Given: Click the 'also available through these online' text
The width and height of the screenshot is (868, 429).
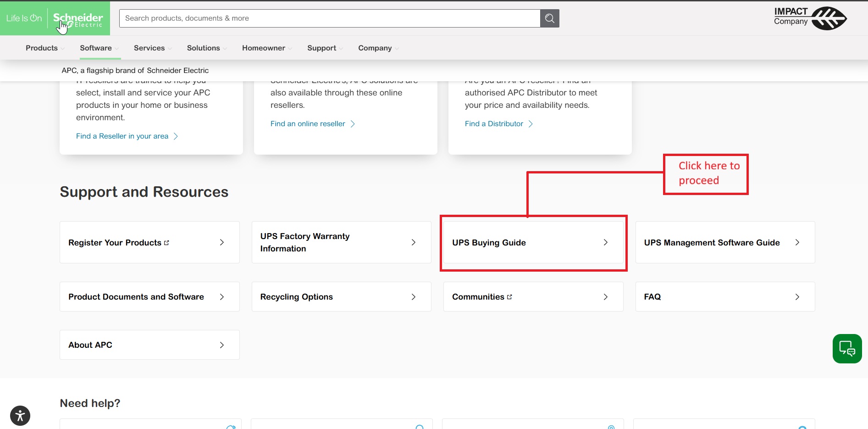Looking at the screenshot, I should 336,93.
